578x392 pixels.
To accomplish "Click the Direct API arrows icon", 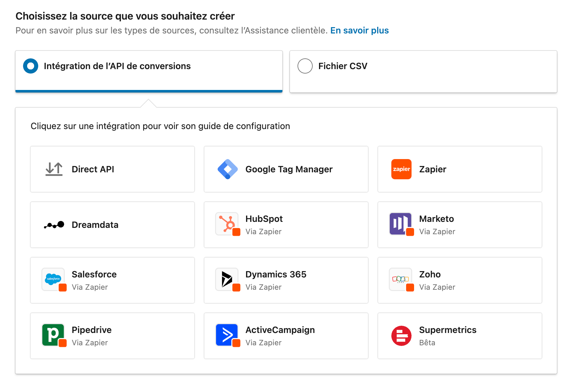I will [54, 169].
